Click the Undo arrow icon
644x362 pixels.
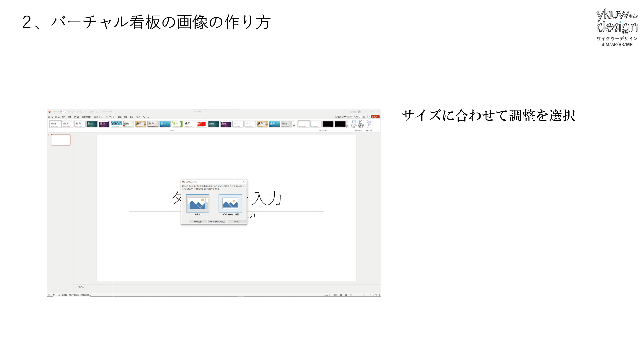72,112
